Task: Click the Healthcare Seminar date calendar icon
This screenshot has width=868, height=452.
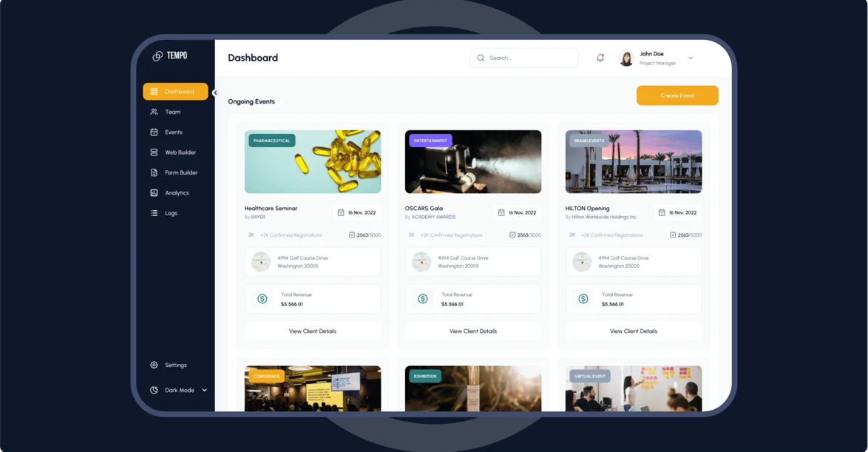Action: 341,213
